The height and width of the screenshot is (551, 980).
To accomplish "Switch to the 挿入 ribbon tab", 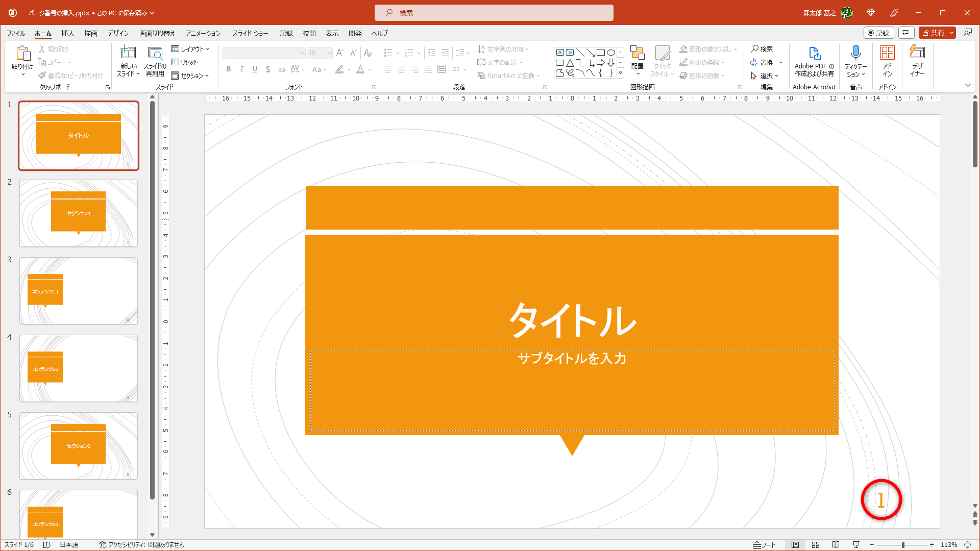I will click(67, 33).
